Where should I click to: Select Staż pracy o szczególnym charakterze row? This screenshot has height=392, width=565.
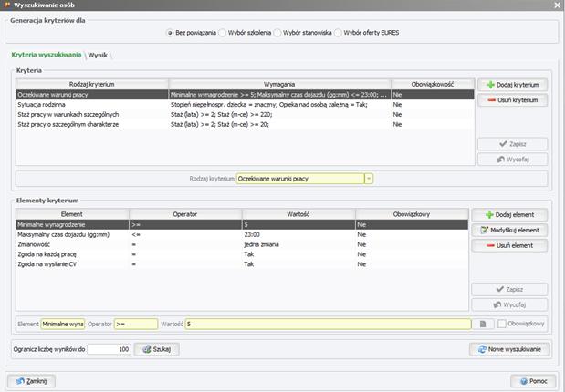pyautogui.click(x=245, y=124)
